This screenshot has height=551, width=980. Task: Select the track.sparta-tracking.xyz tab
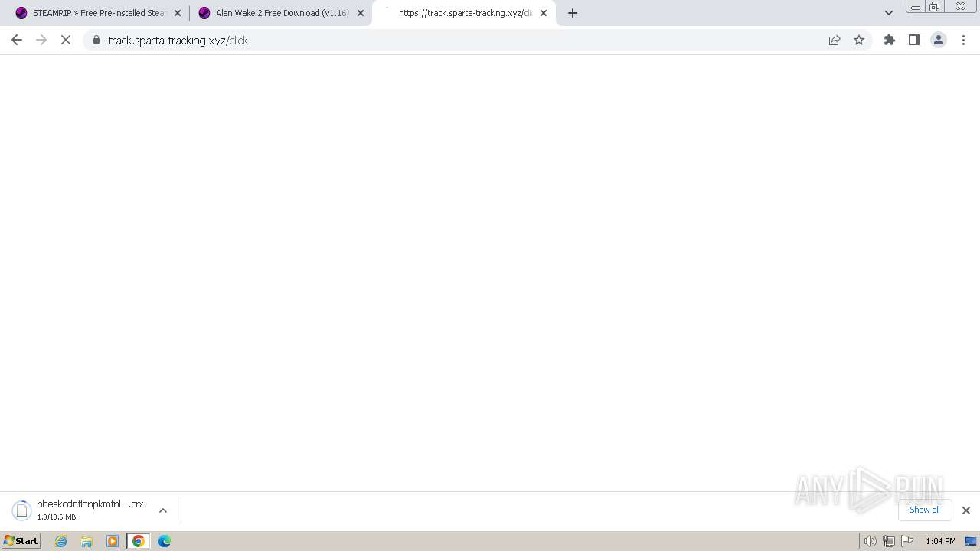pyautogui.click(x=464, y=13)
